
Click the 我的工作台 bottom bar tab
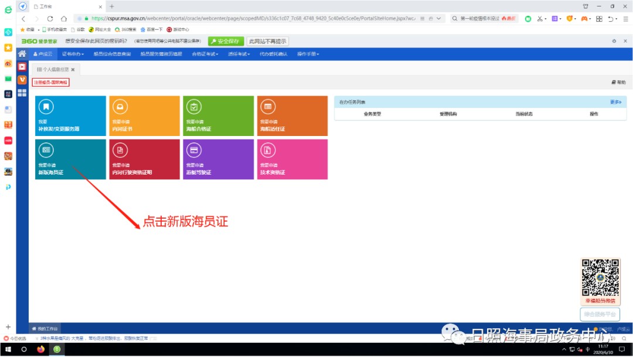(45, 328)
